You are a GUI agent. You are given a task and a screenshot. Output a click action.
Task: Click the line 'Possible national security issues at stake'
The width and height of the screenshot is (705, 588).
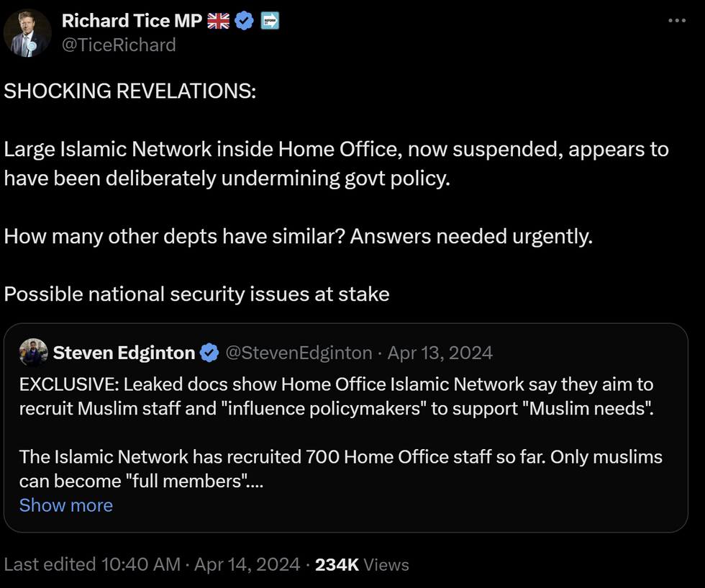click(x=196, y=294)
